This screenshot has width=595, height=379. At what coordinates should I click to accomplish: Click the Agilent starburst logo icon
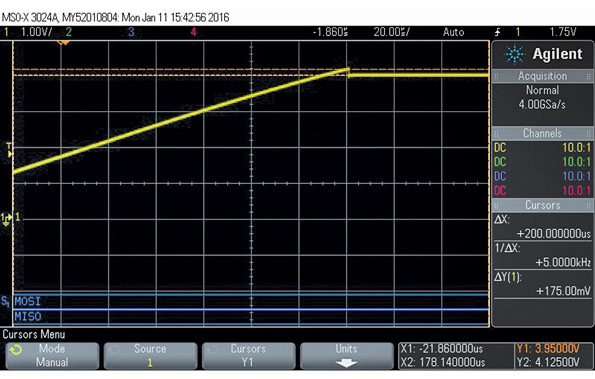coord(514,54)
